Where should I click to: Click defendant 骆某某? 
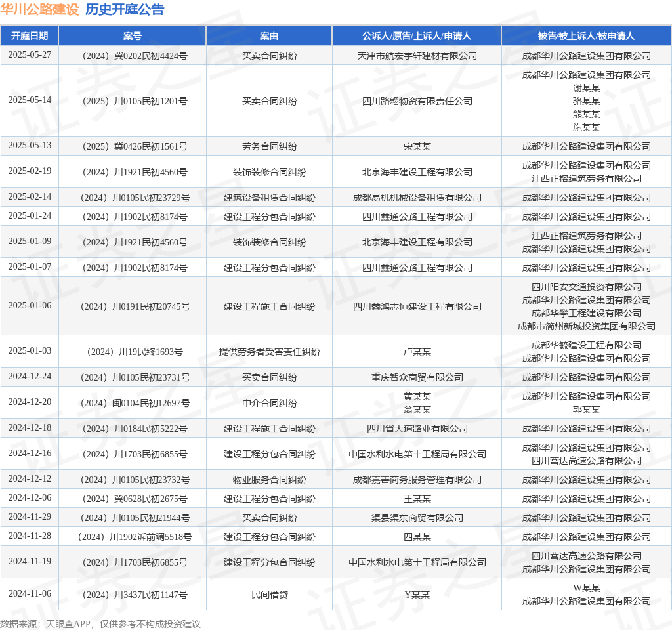pos(586,101)
